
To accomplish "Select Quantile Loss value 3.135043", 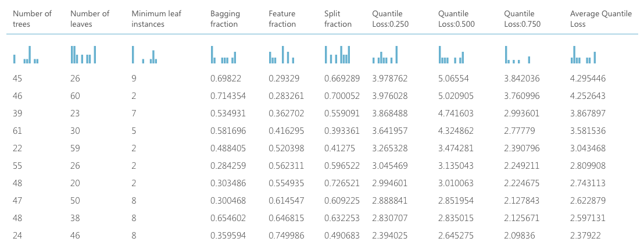I will pyautogui.click(x=456, y=166).
